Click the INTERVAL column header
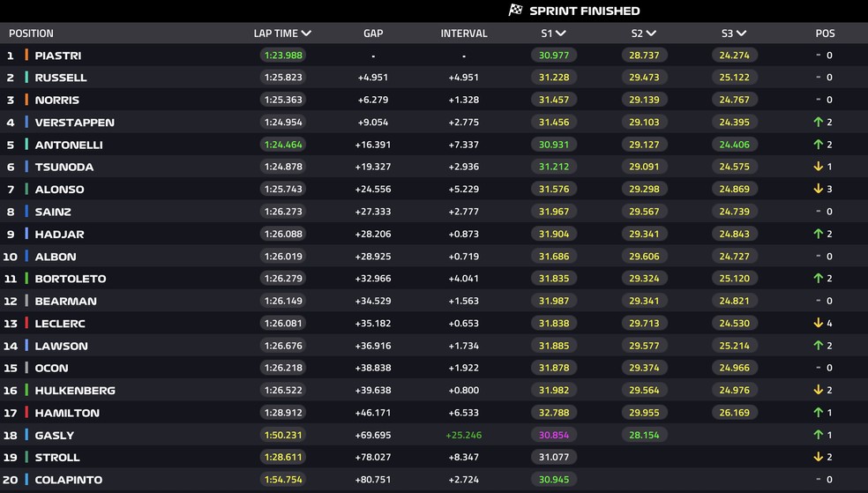This screenshot has width=868, height=493. 464,34
